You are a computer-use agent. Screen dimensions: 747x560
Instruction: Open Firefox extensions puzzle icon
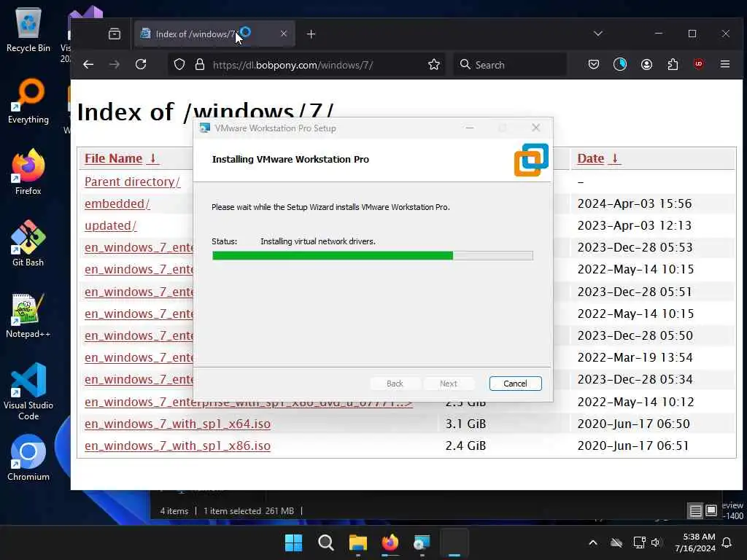coord(673,64)
